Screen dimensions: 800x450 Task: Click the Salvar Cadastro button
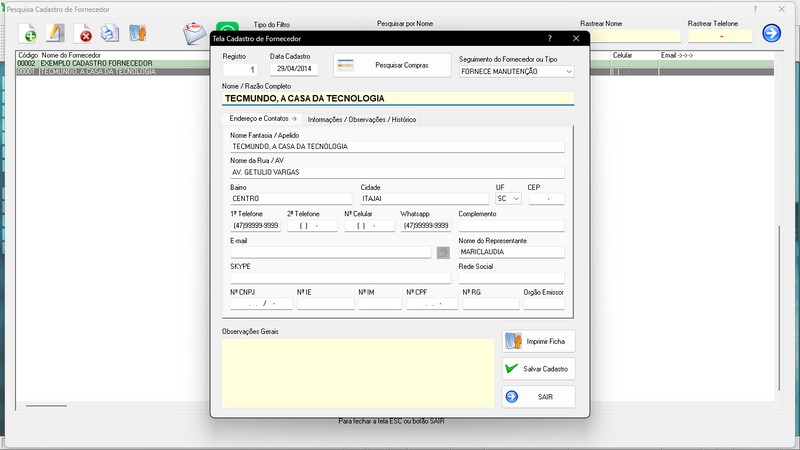click(x=538, y=369)
